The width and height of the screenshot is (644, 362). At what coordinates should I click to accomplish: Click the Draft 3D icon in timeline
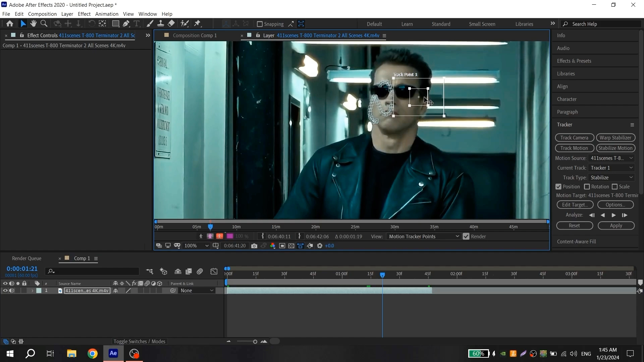tap(163, 271)
